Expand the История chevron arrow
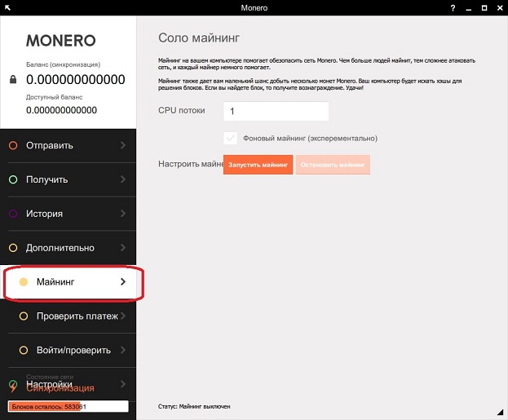The height and width of the screenshot is (420, 508). 123,214
